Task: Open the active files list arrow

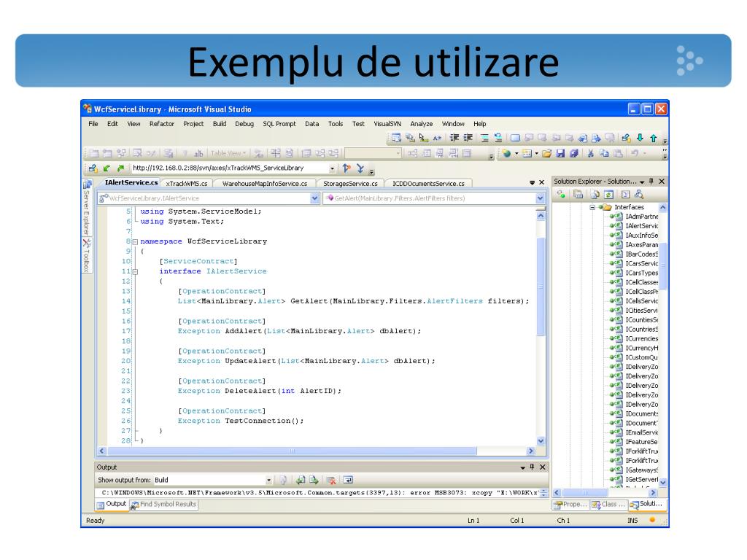Action: pyautogui.click(x=532, y=182)
